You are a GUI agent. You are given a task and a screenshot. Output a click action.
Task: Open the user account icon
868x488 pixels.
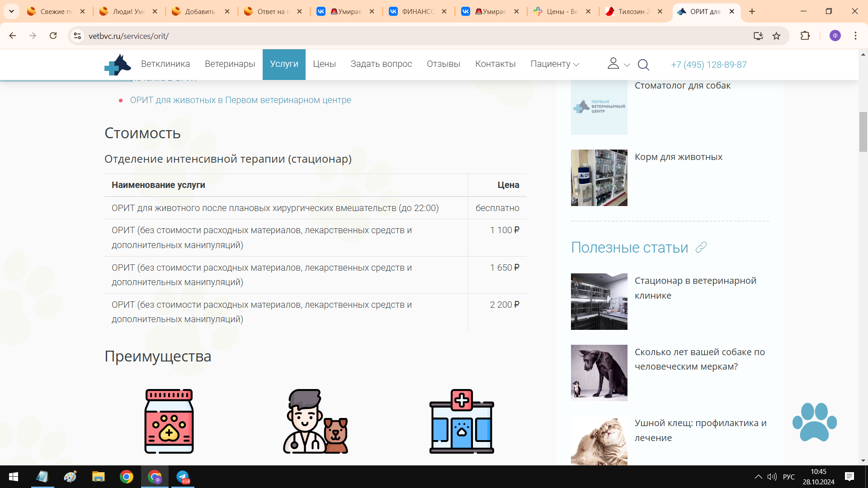613,64
